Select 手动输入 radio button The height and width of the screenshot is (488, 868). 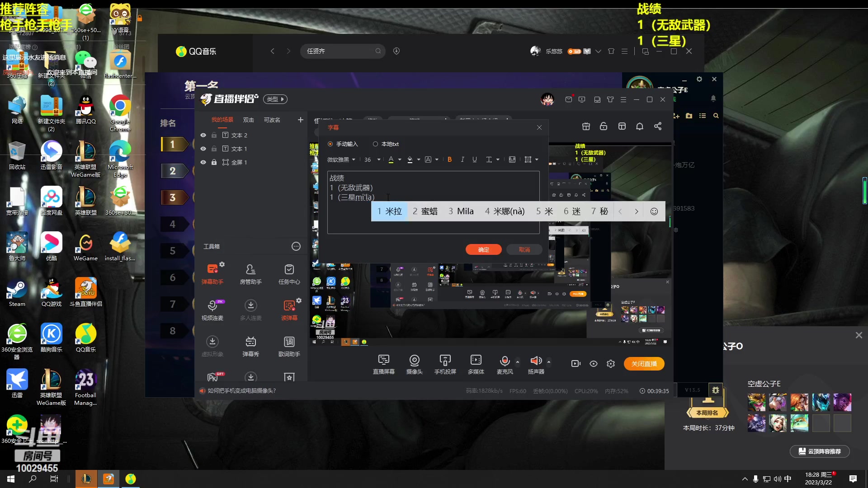[x=331, y=144]
